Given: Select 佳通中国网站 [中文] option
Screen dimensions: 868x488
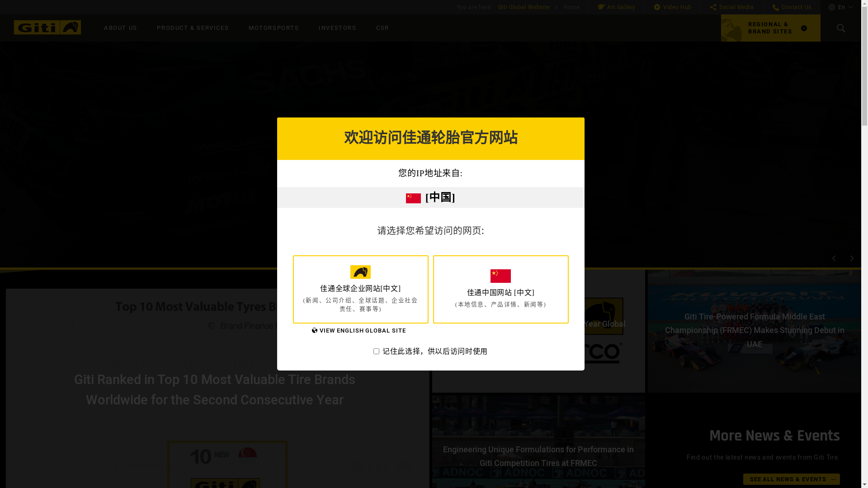Looking at the screenshot, I should coord(500,289).
